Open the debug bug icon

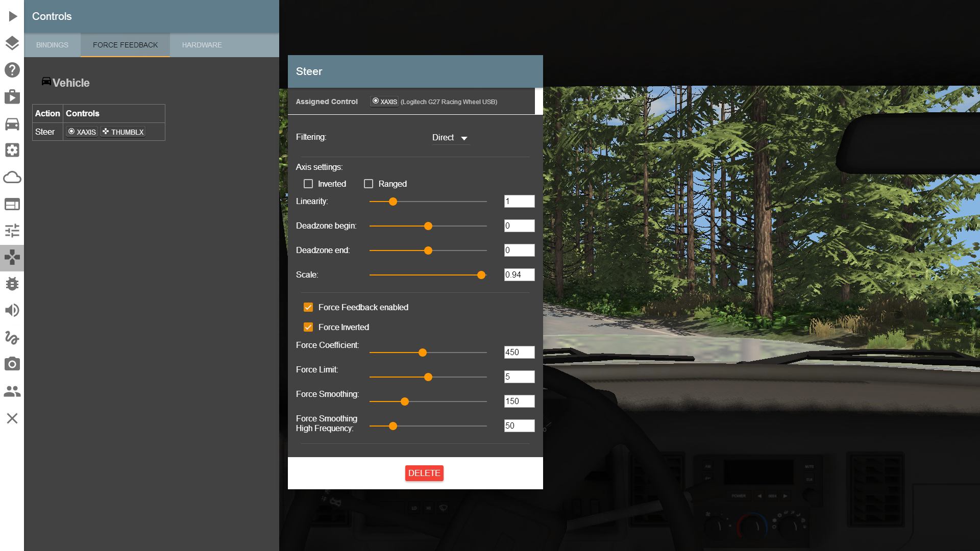coord(12,284)
